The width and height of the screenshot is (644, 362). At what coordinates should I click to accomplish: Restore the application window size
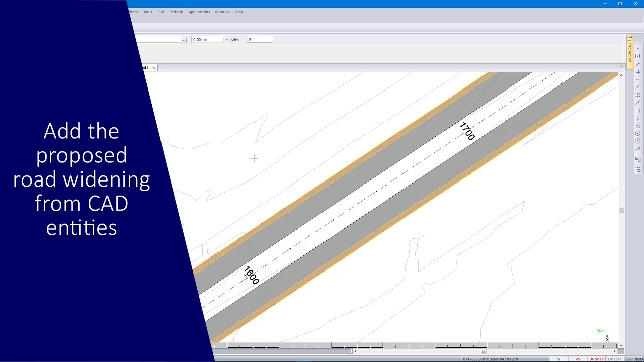[x=620, y=4]
